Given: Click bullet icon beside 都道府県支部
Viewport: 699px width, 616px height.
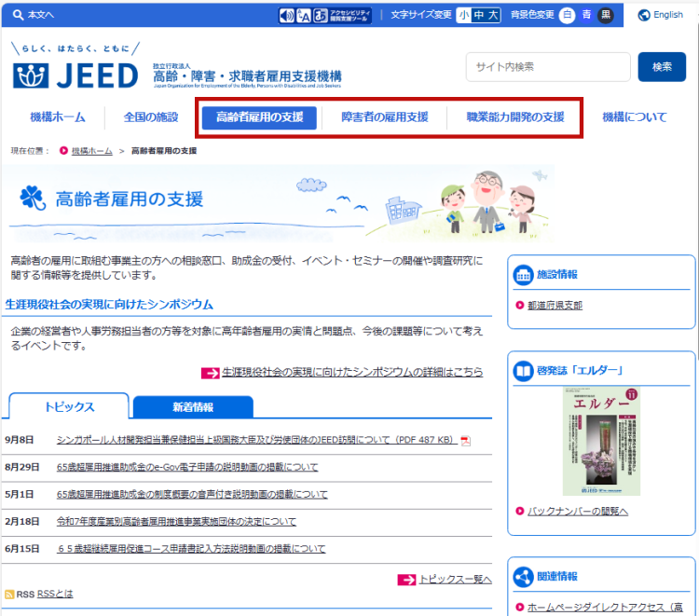Looking at the screenshot, I should (519, 306).
